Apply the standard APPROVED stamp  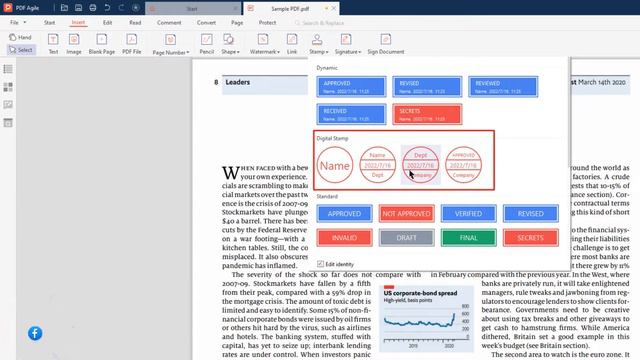[344, 213]
